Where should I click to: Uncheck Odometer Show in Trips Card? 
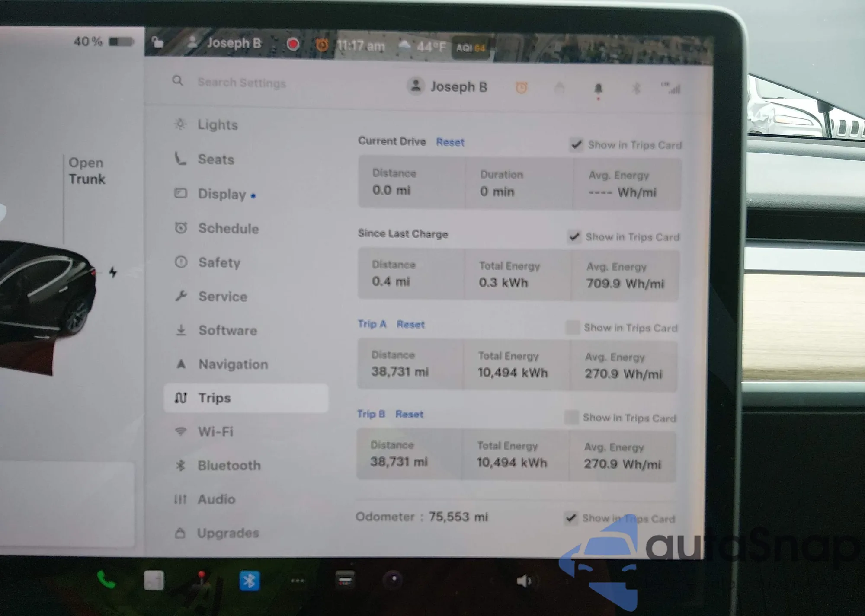pos(570,517)
